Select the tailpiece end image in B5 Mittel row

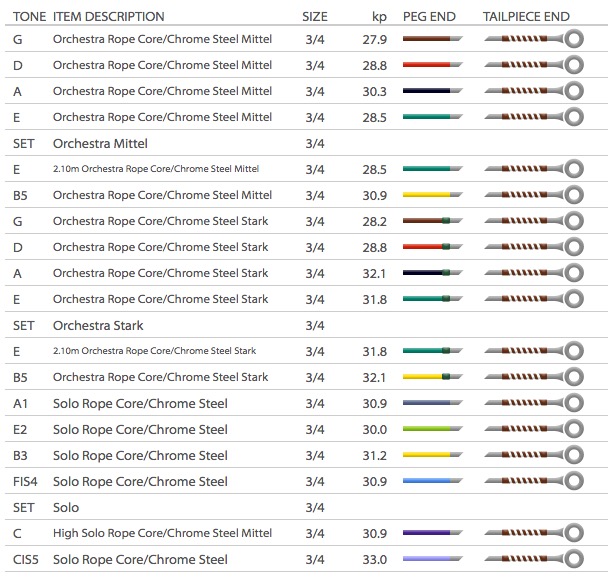tap(534, 195)
